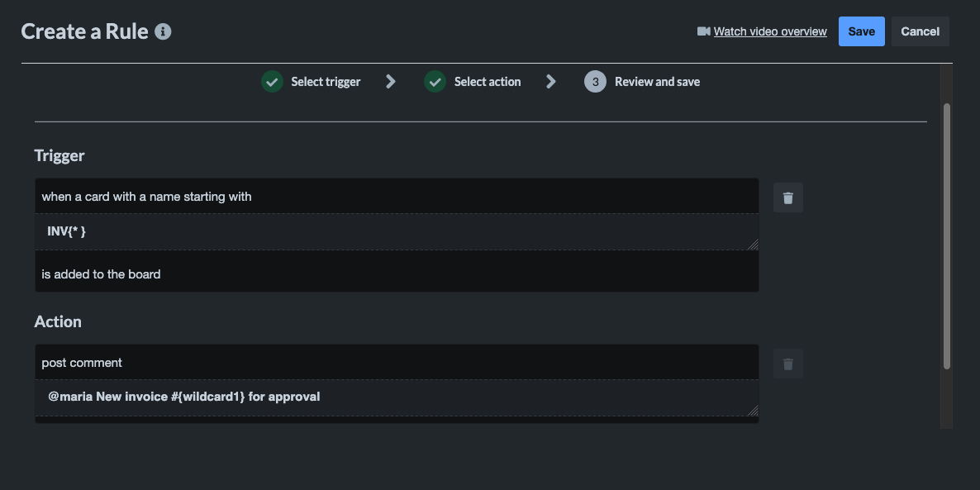Click the video camera icon in the header
The width and height of the screenshot is (980, 490).
(703, 31)
